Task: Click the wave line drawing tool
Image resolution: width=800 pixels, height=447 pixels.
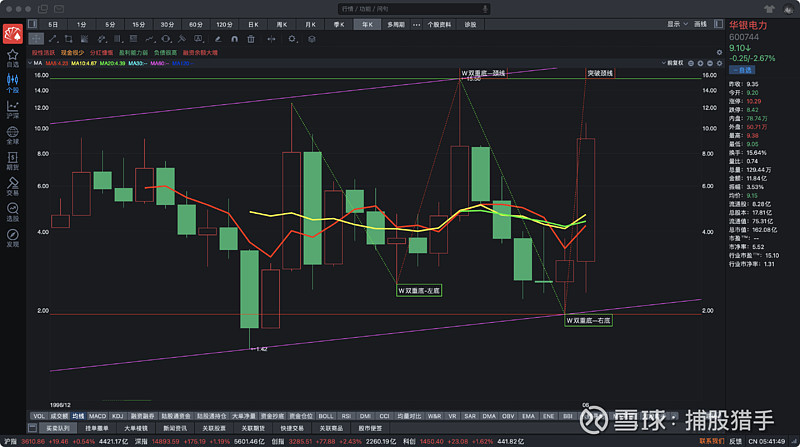Action: pyautogui.click(x=149, y=39)
